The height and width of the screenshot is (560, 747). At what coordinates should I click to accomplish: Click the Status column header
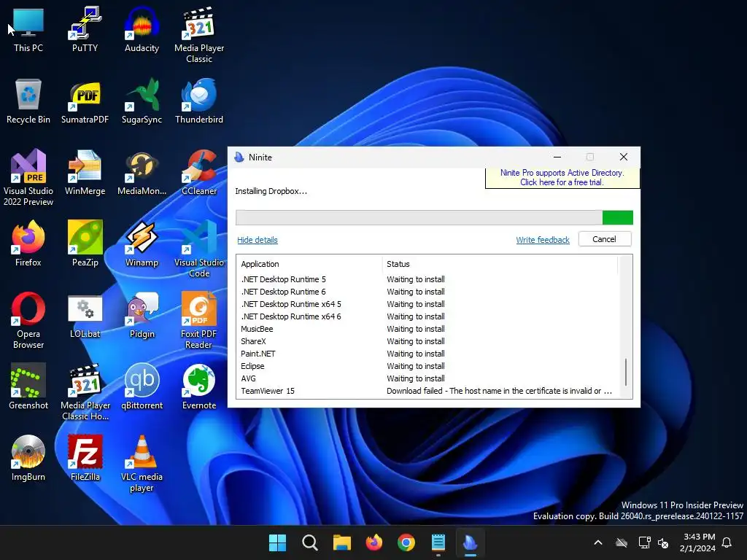point(500,264)
